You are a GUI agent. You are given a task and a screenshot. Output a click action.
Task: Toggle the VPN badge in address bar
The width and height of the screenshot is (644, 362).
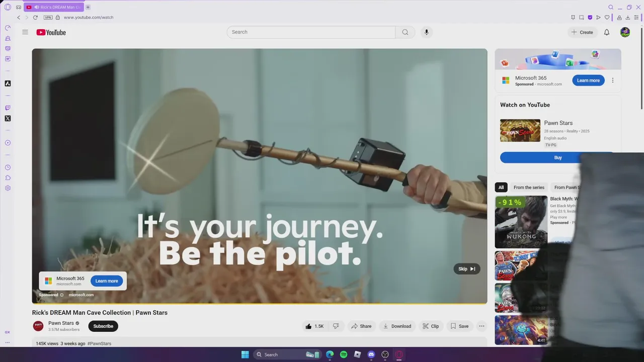[48, 17]
